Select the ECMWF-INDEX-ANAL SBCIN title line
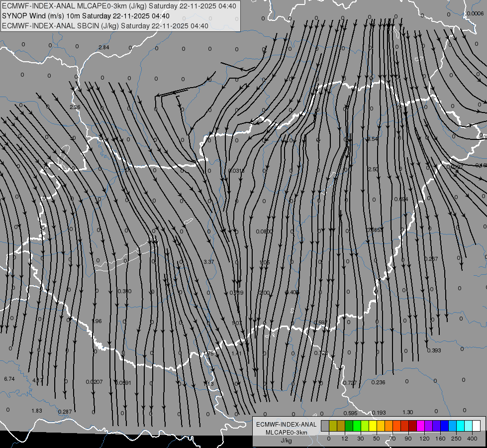487x448 pixels. (x=105, y=25)
